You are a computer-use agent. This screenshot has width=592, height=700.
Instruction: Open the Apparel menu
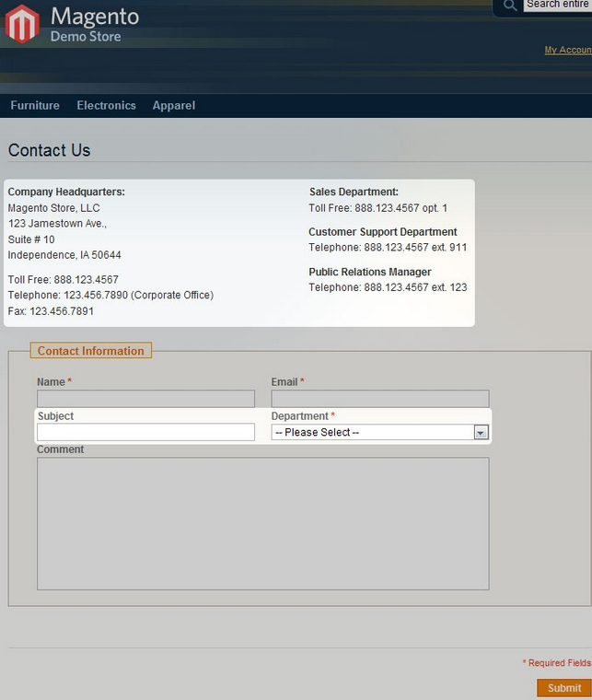(173, 105)
